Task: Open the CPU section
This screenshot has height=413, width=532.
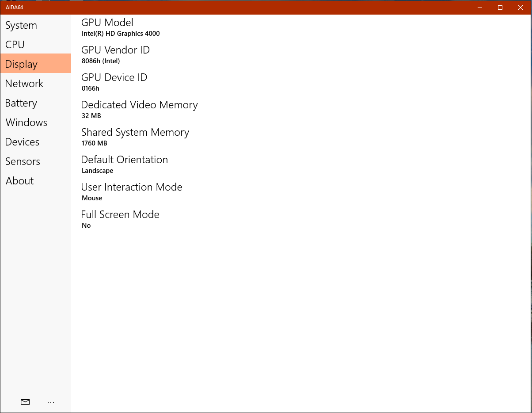Action: [35, 45]
